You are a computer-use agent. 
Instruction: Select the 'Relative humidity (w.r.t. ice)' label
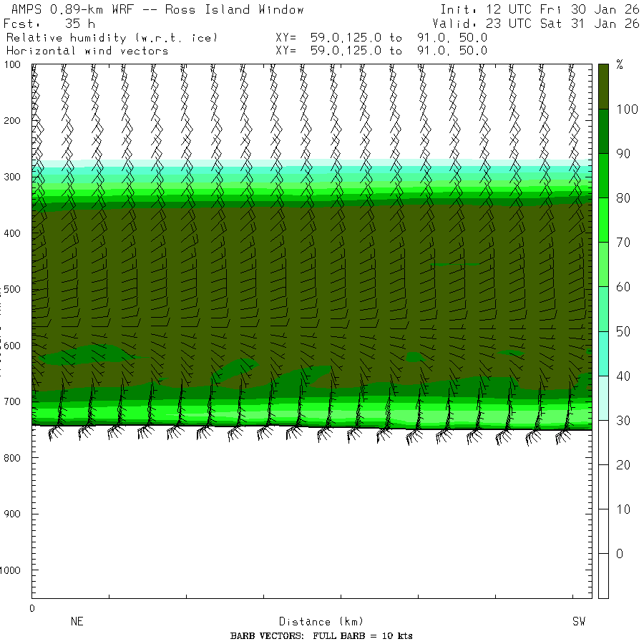pos(112,37)
